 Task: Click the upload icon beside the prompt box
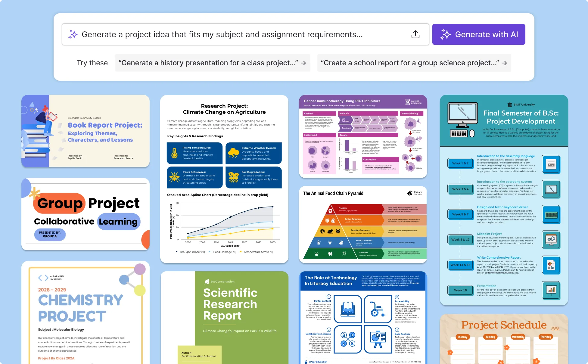point(416,34)
